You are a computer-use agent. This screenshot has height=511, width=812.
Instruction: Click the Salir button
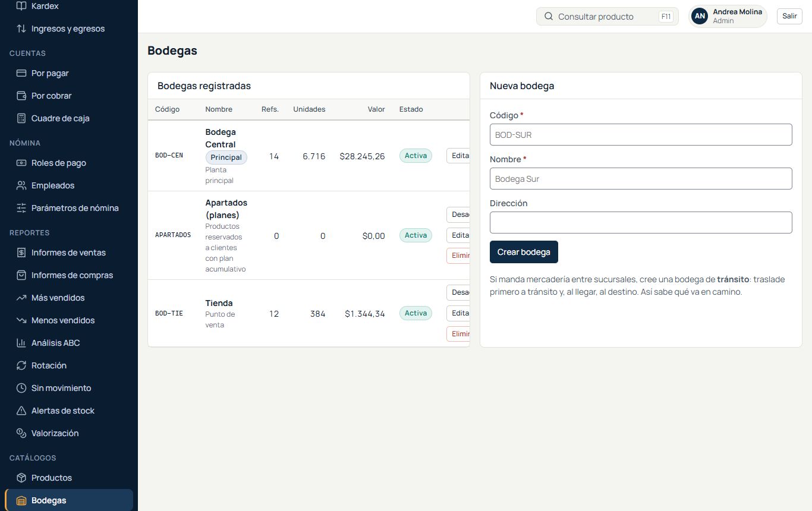point(789,16)
